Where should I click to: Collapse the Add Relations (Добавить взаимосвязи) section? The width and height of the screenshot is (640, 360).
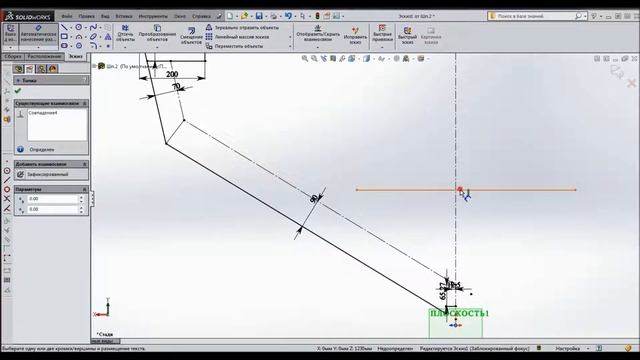(84, 164)
